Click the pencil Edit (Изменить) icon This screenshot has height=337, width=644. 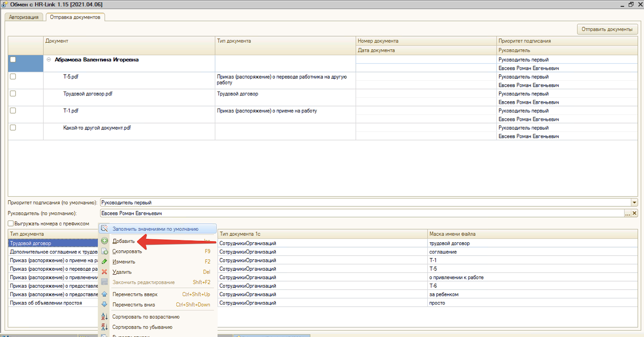(x=104, y=261)
